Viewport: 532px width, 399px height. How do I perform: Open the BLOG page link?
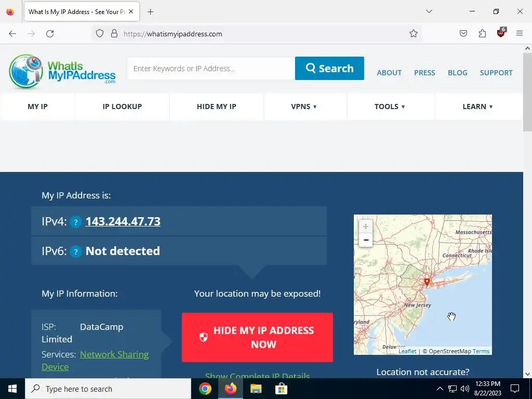coord(457,73)
